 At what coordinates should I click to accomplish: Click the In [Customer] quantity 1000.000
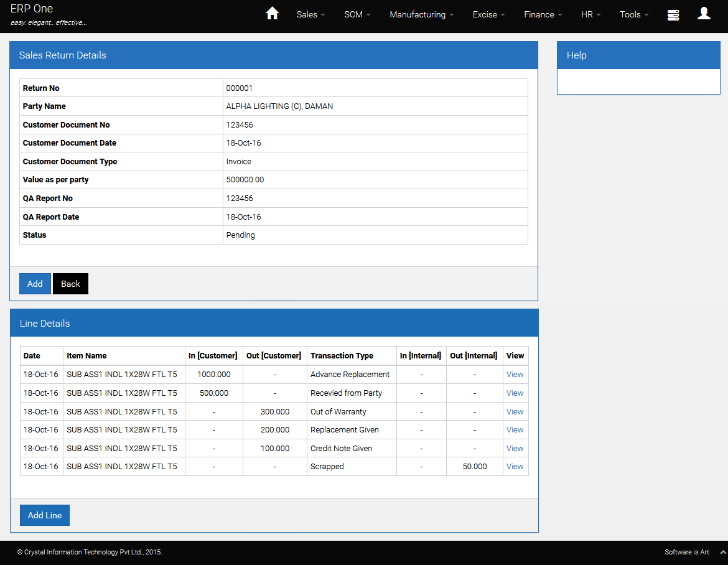(x=214, y=374)
